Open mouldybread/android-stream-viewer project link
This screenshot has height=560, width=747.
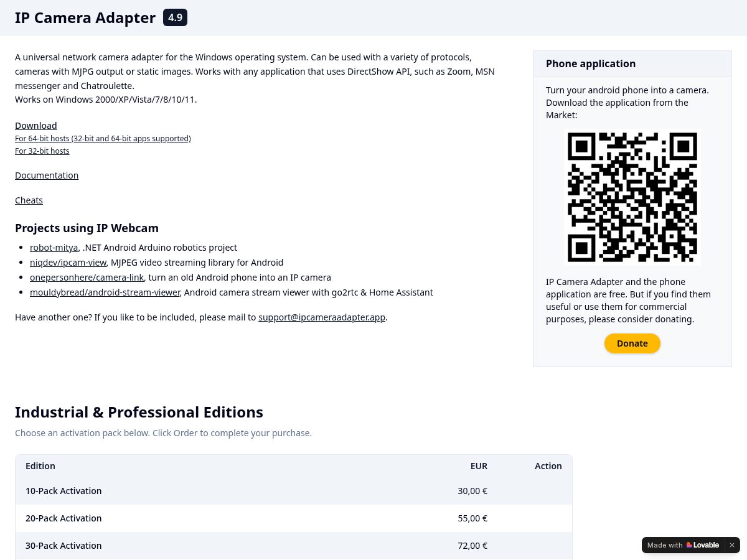105,292
